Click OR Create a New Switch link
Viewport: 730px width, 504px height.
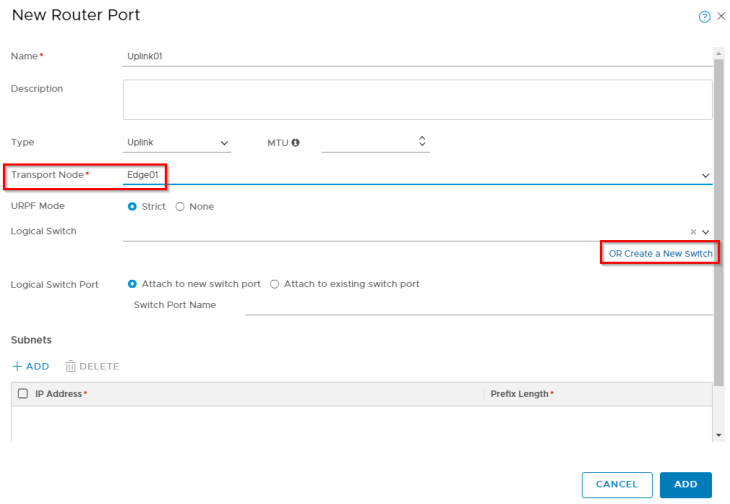(660, 254)
